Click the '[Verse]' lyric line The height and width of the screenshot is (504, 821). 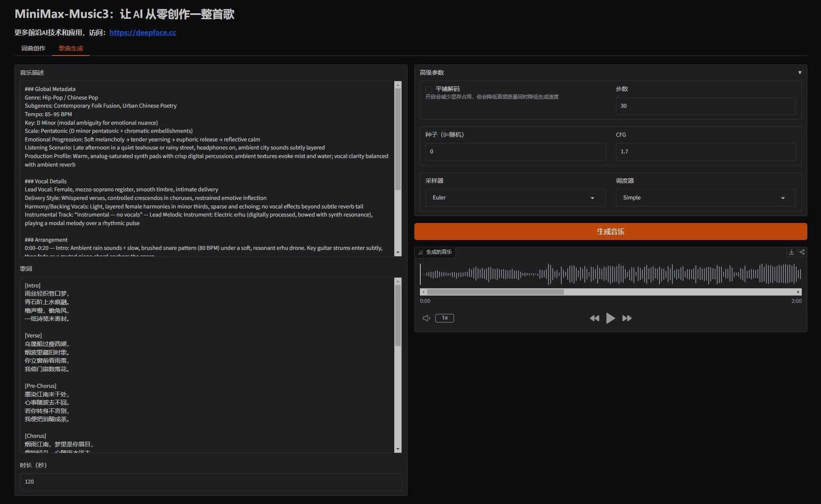pyautogui.click(x=33, y=336)
